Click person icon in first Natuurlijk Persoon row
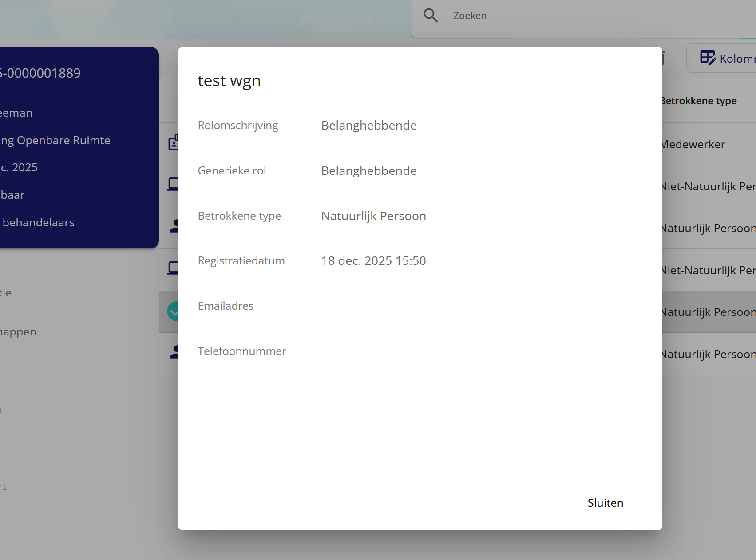The height and width of the screenshot is (560, 756). coord(175,226)
